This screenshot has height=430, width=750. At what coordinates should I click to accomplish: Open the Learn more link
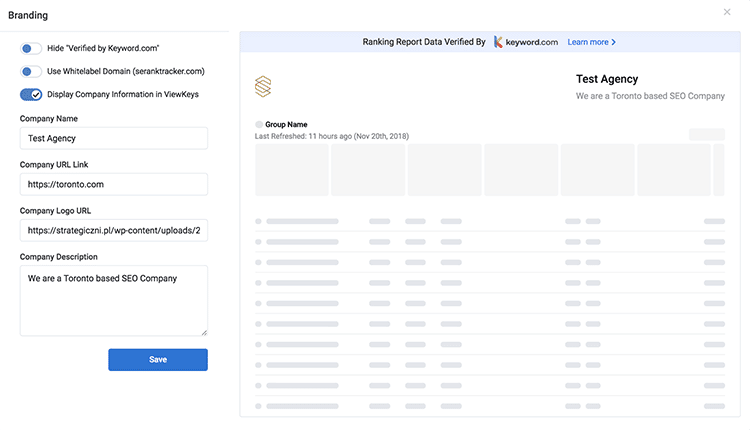587,43
